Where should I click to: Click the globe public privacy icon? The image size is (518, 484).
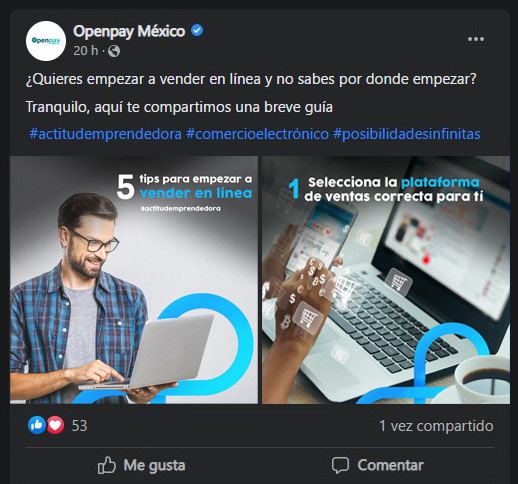[x=114, y=51]
